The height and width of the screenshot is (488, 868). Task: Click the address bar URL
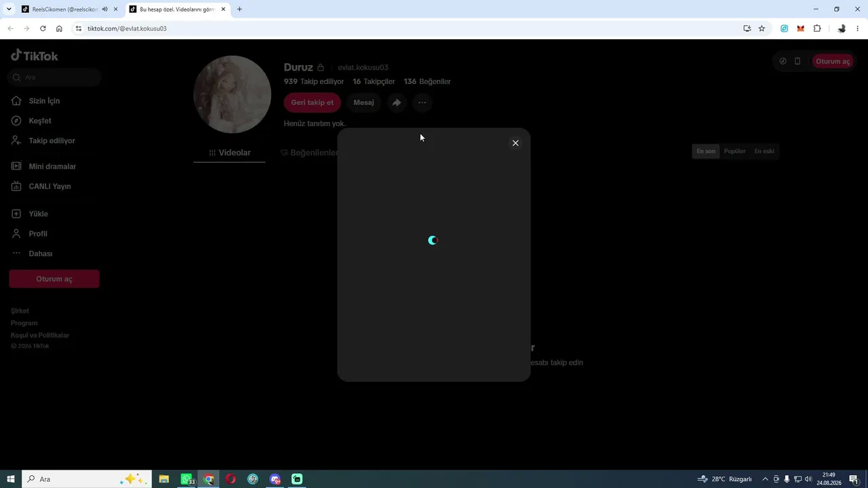coord(127,28)
